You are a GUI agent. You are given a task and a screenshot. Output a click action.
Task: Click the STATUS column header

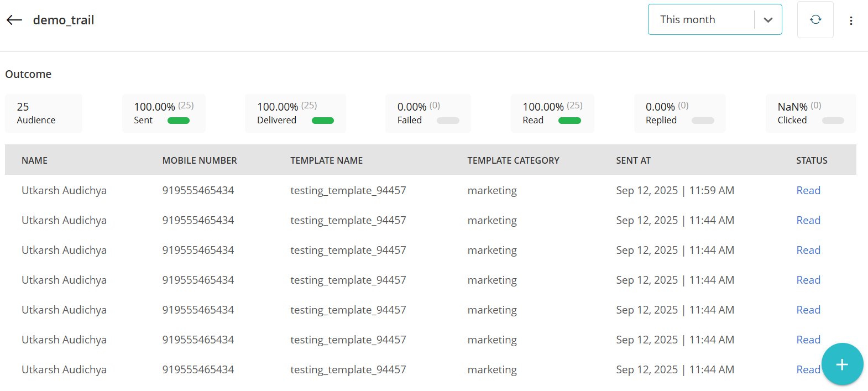811,160
